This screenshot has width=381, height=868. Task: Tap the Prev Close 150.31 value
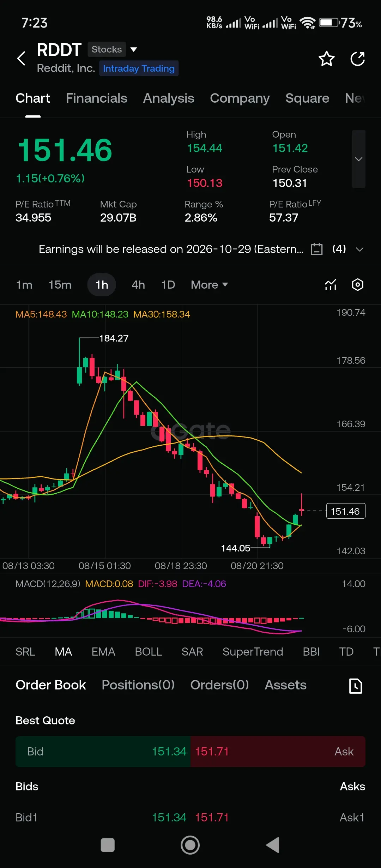[x=290, y=183]
